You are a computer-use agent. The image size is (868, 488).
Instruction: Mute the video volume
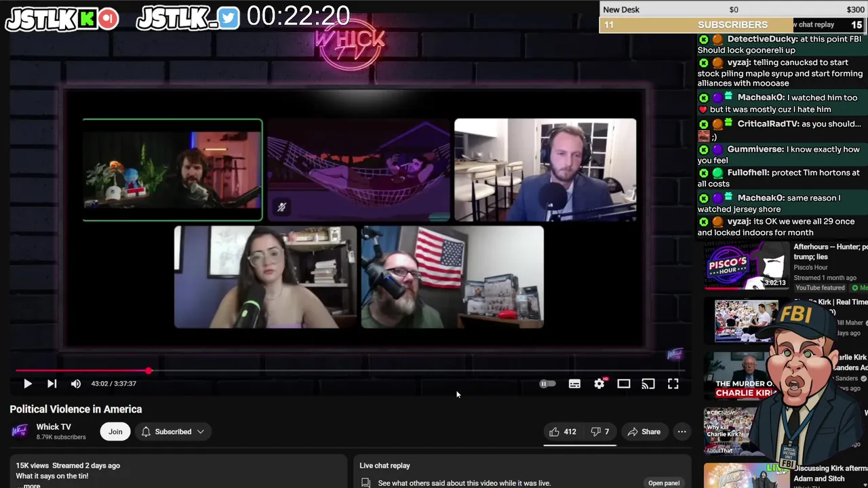(76, 384)
